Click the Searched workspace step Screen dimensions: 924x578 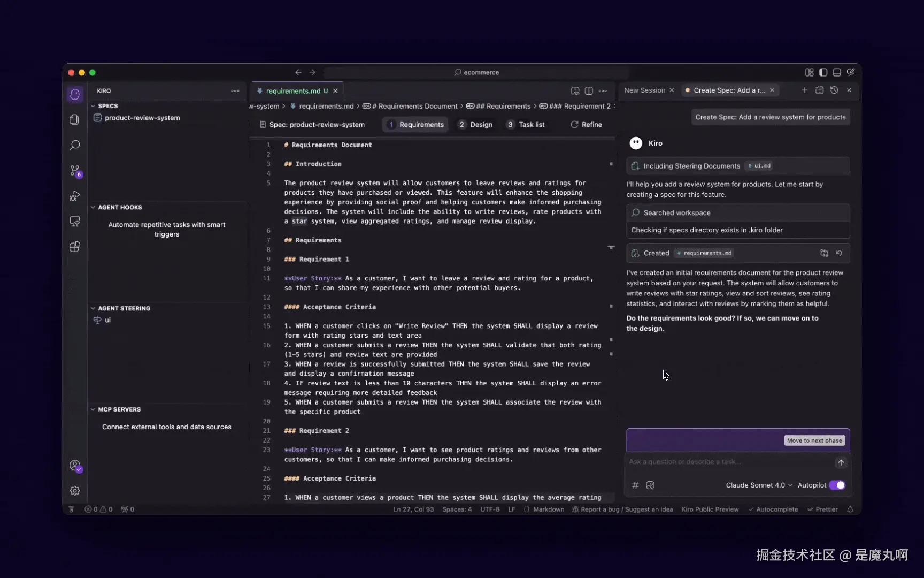tap(738, 213)
